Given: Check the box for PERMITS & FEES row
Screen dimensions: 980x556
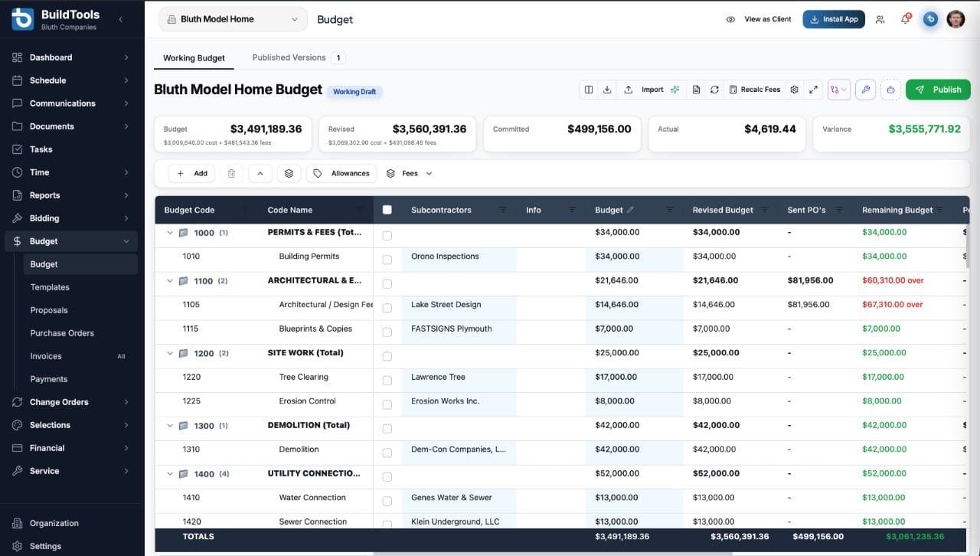Looking at the screenshot, I should 387,236.
